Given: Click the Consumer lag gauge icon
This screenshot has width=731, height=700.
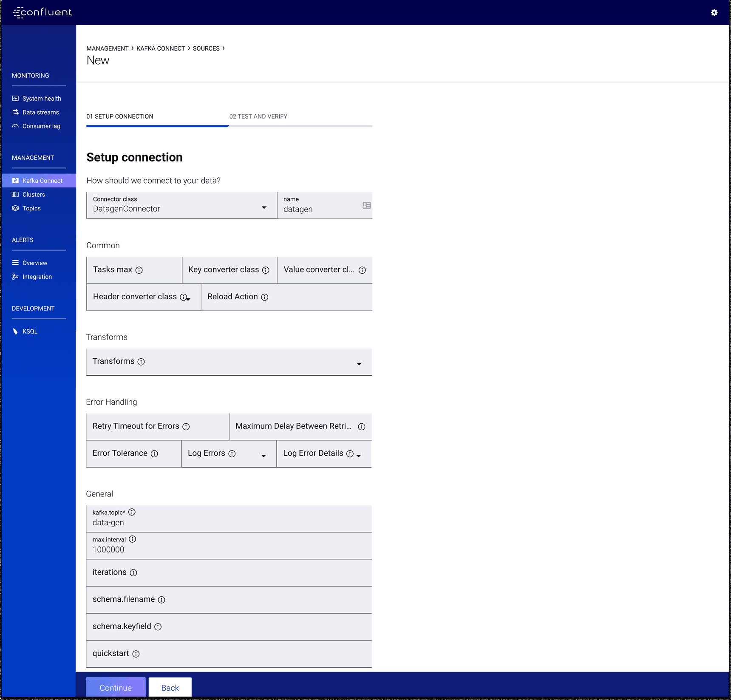Looking at the screenshot, I should (15, 126).
